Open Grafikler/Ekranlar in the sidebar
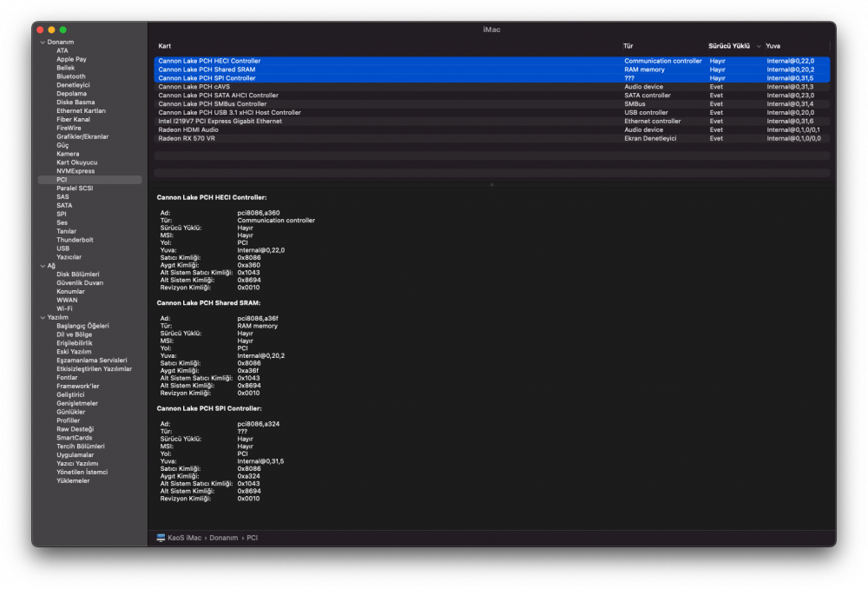Viewport: 868px width, 589px height. click(82, 137)
